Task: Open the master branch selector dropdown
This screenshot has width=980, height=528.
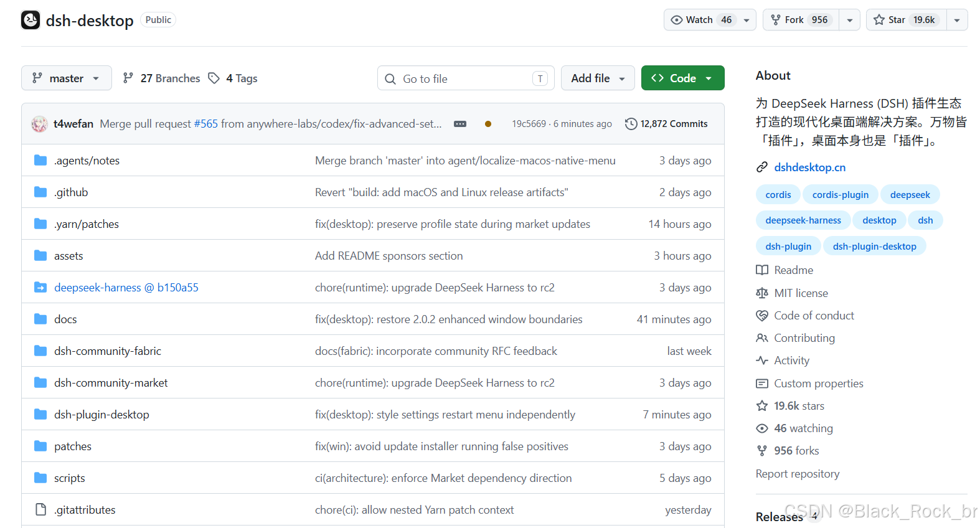Action: (67, 78)
